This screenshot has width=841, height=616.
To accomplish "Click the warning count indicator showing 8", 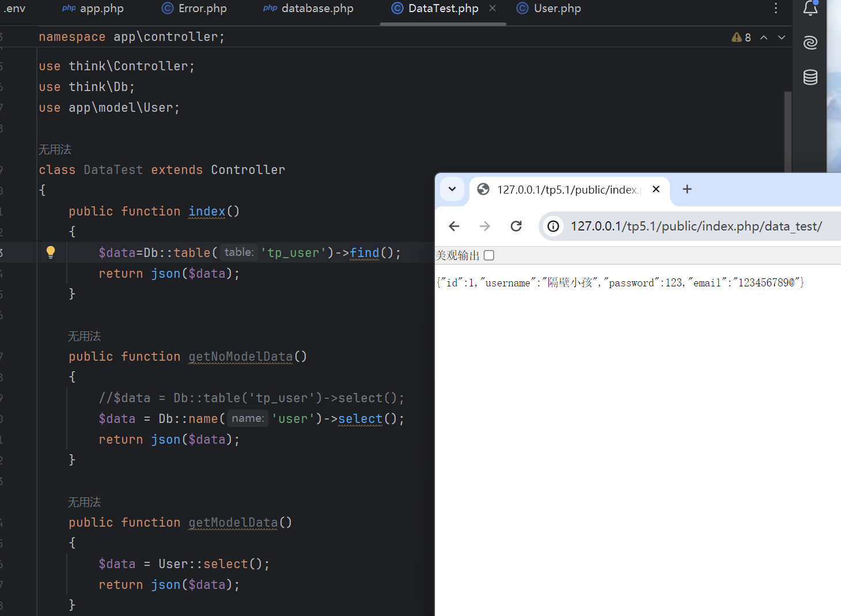I will (741, 37).
